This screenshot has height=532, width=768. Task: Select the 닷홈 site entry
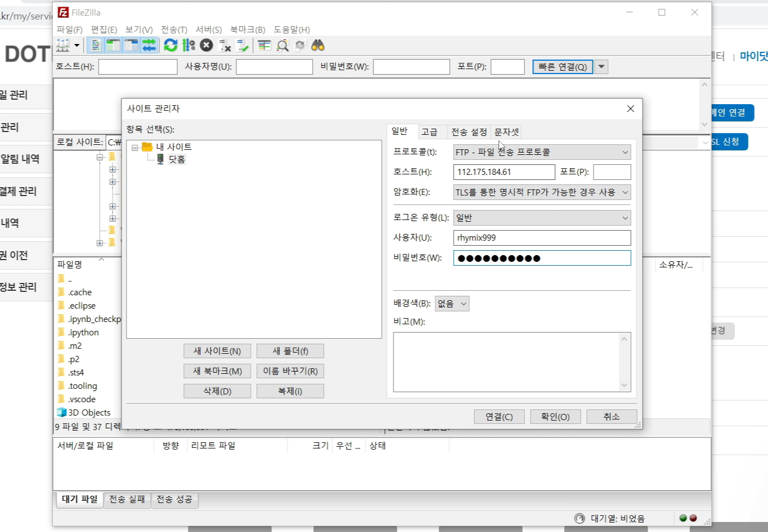177,159
